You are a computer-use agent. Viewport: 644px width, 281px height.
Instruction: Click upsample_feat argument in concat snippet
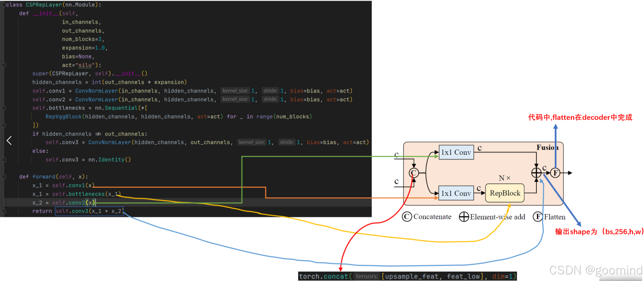point(412,277)
